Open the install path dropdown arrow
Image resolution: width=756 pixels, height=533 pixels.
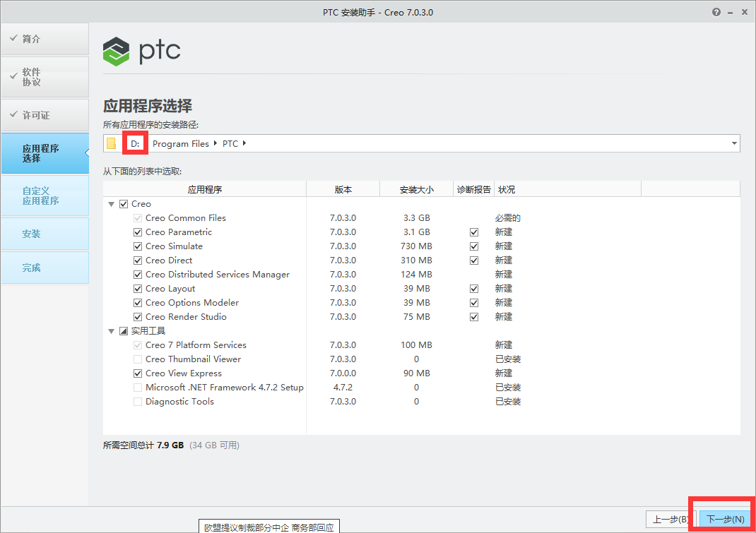click(733, 143)
